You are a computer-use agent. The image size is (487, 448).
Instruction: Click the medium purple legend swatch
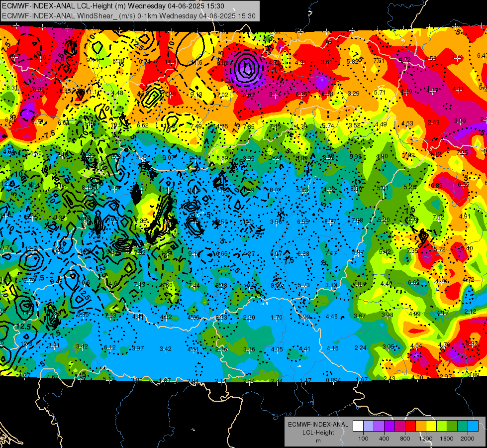379,426
